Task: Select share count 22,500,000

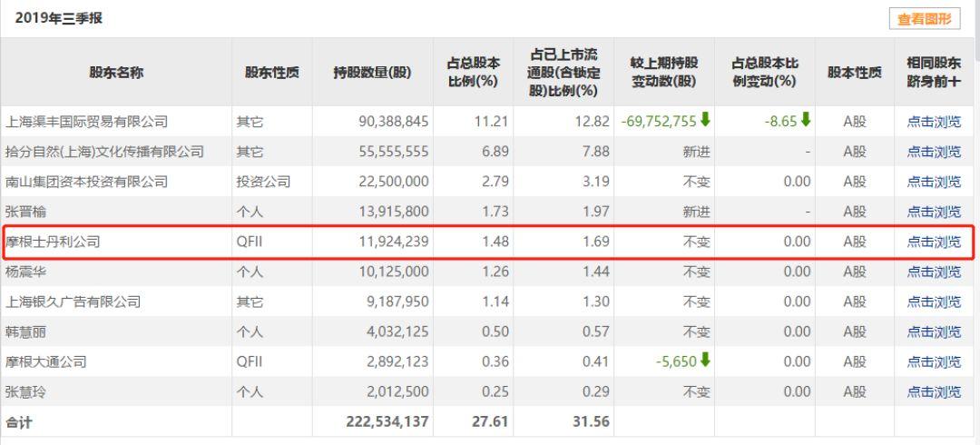Action: click(394, 182)
